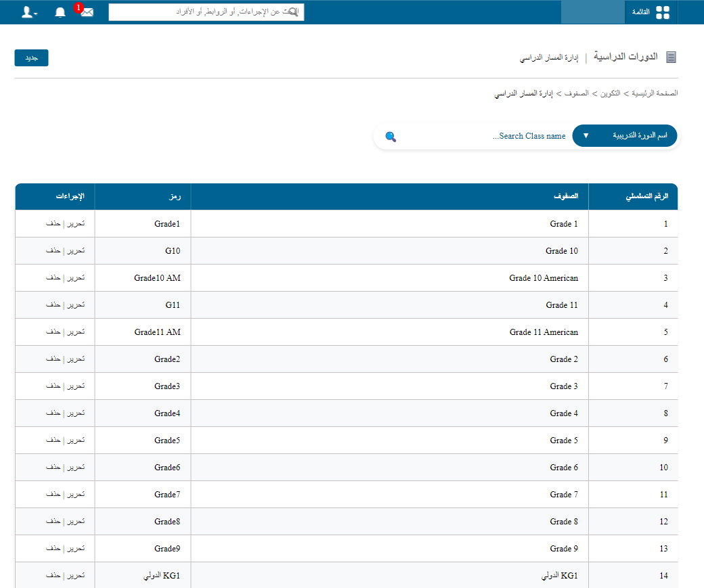Click حذف in the Grade 3 row
The width and height of the screenshot is (704, 588).
click(53, 386)
